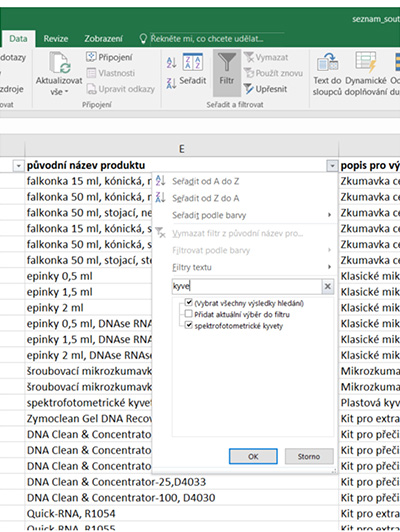This screenshot has height=532, width=400.
Task: Click the původní název produktu header cell
Action: tap(176, 166)
